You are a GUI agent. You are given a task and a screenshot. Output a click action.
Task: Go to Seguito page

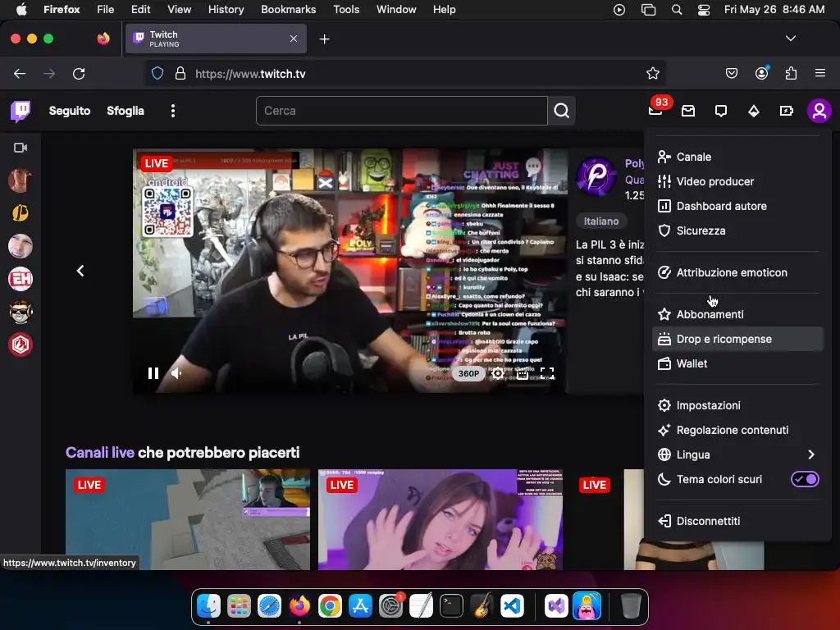pyautogui.click(x=70, y=111)
